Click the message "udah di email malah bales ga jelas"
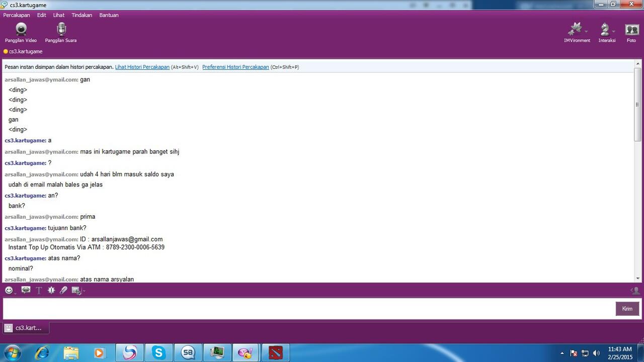644x362 pixels. (x=55, y=185)
